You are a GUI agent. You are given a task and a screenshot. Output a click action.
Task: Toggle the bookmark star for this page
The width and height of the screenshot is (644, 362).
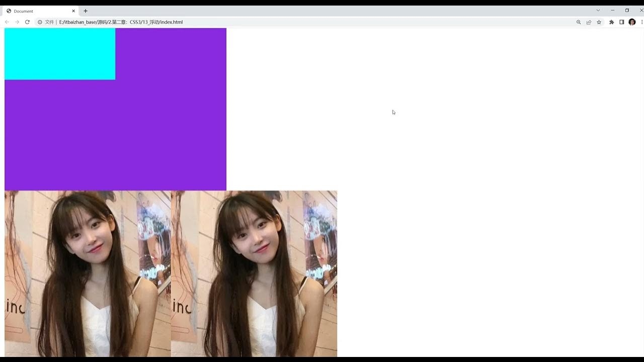click(599, 22)
